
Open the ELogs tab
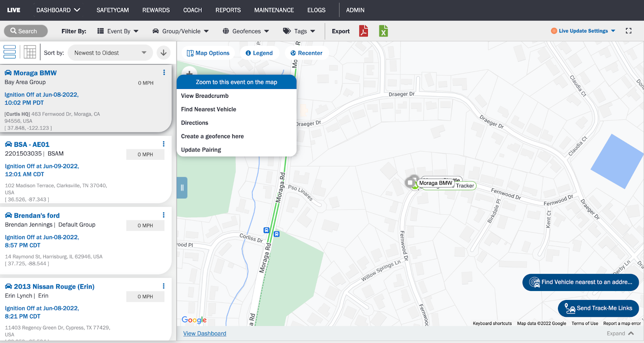[x=316, y=10]
